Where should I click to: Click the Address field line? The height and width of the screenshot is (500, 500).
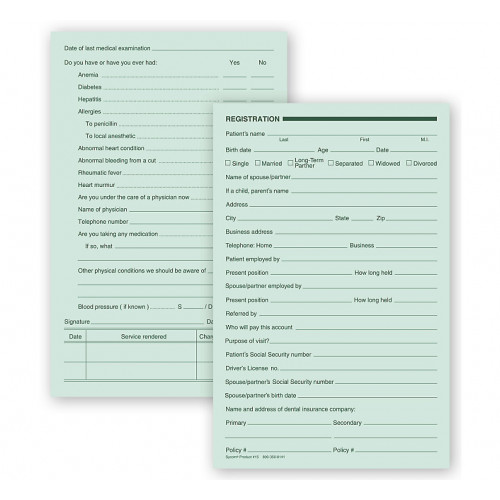(x=343, y=205)
